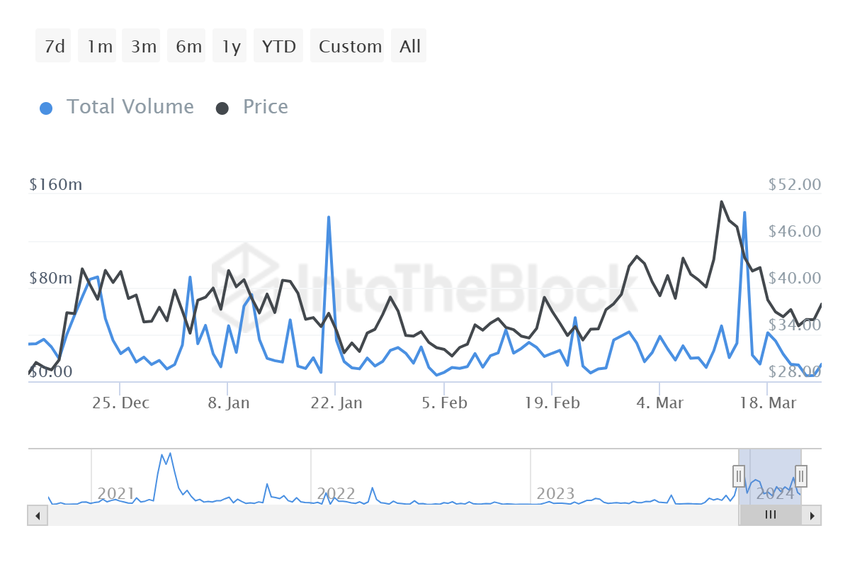Click the navigator's right scroll arrow
Viewport: 850px width, 567px height.
[812, 516]
